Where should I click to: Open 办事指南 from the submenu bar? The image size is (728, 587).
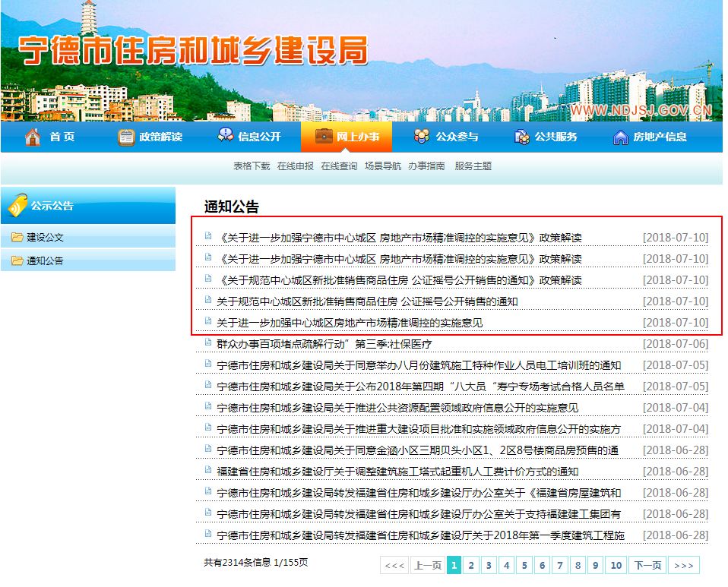coord(426,166)
